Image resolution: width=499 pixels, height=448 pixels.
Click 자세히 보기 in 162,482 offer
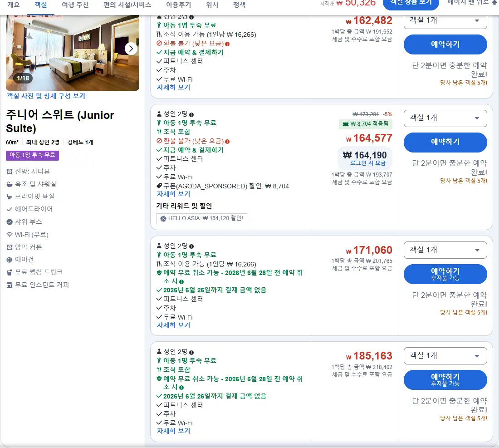click(173, 87)
